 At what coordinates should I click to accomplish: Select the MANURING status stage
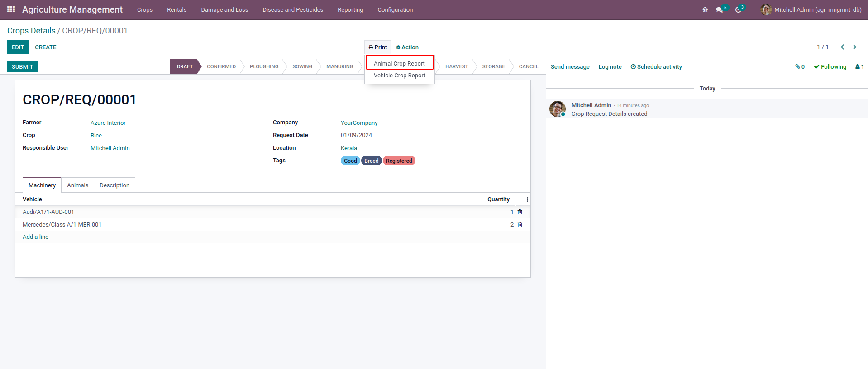pyautogui.click(x=340, y=67)
